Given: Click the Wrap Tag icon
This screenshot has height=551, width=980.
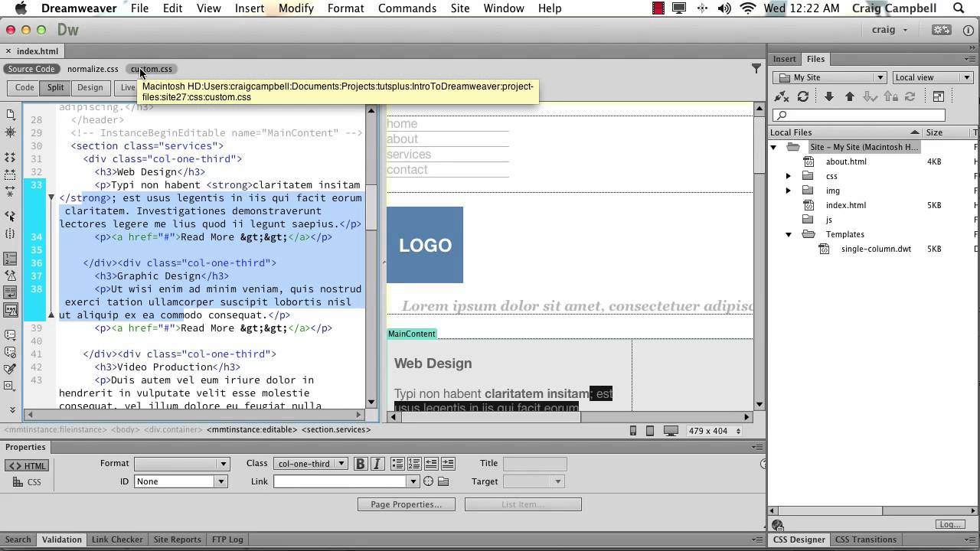Looking at the screenshot, I should 11,369.
